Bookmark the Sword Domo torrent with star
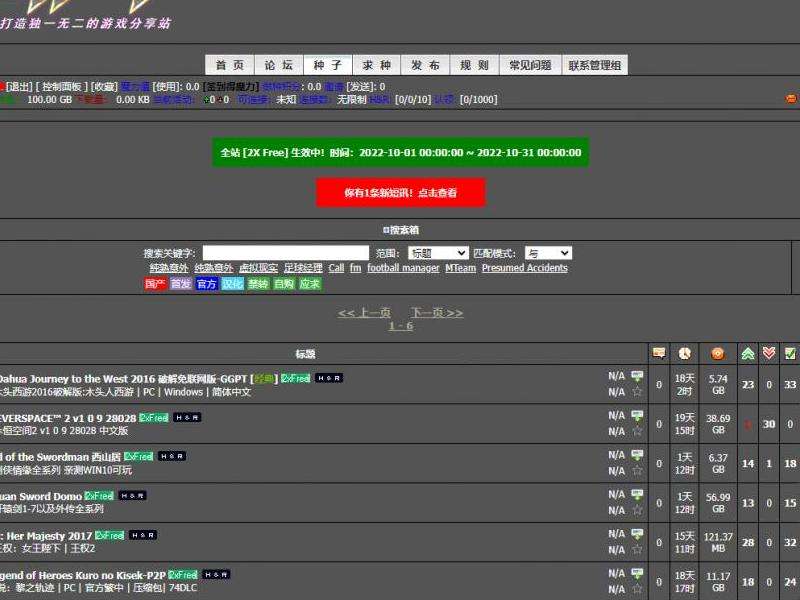800x600 pixels. [637, 510]
